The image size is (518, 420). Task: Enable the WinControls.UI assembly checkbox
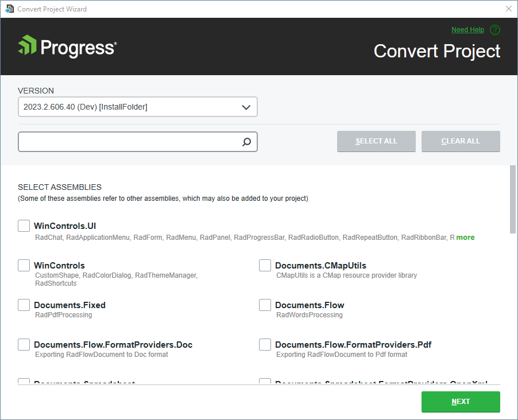tap(24, 225)
